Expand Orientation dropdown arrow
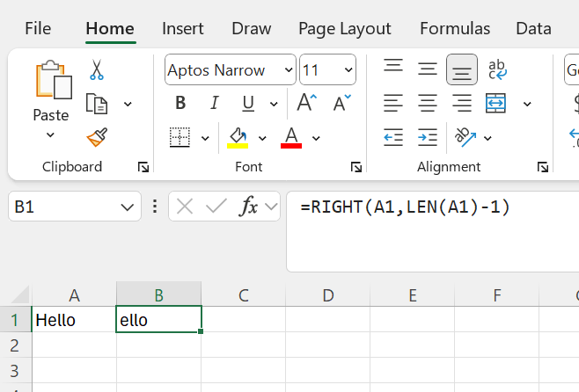This screenshot has height=392, width=579. [x=487, y=138]
